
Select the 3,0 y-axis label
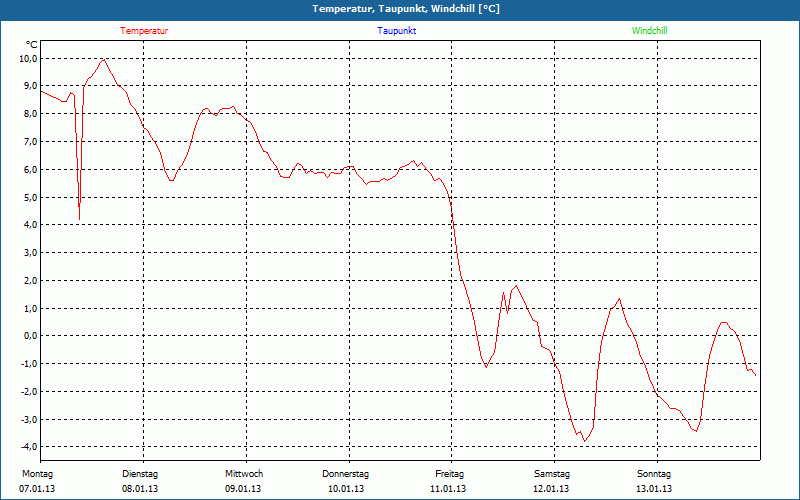pyautogui.click(x=31, y=252)
